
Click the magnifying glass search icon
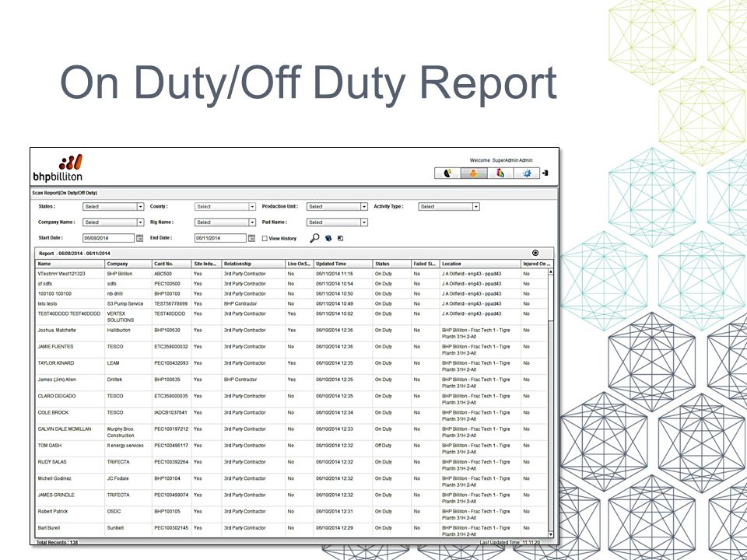coord(314,238)
